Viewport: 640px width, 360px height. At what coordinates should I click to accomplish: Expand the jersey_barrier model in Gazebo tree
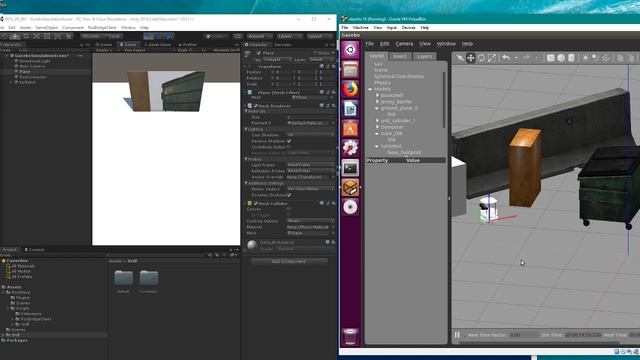(377, 101)
